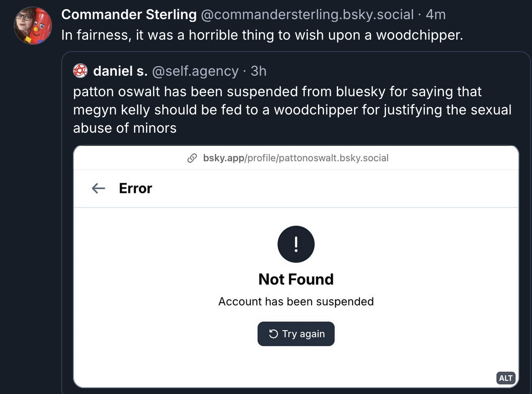Click the chain link icon beside the URL
532x394 pixels.
192,158
